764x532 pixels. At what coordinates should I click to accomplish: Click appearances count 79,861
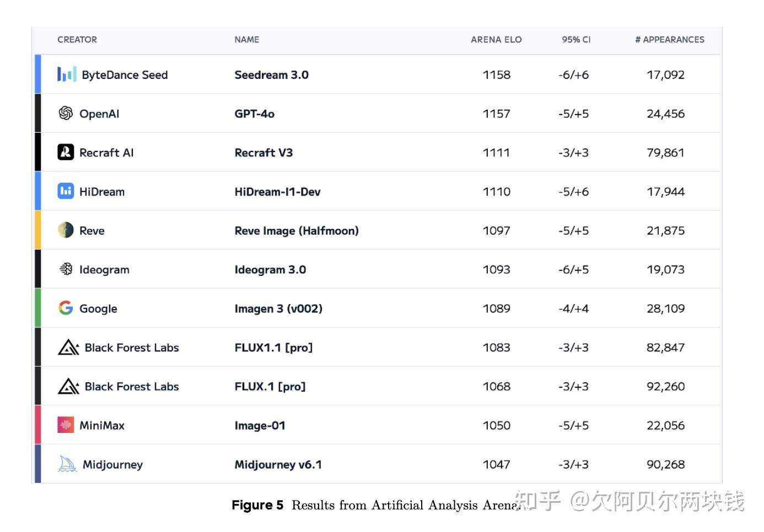tap(666, 153)
